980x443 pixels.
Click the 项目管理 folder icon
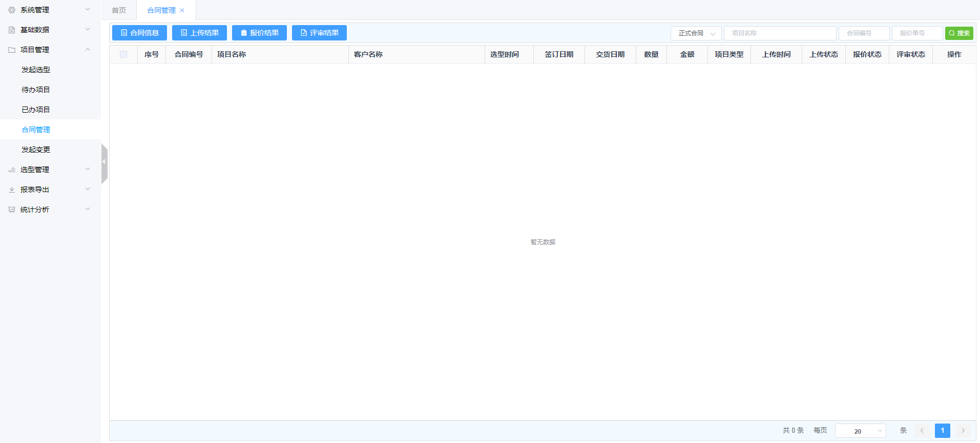tap(12, 50)
